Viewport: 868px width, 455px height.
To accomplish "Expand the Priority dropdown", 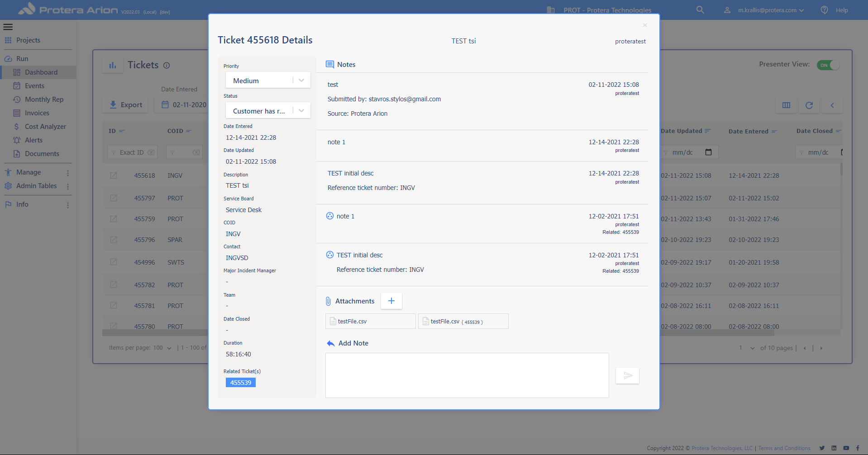I will coord(301,81).
